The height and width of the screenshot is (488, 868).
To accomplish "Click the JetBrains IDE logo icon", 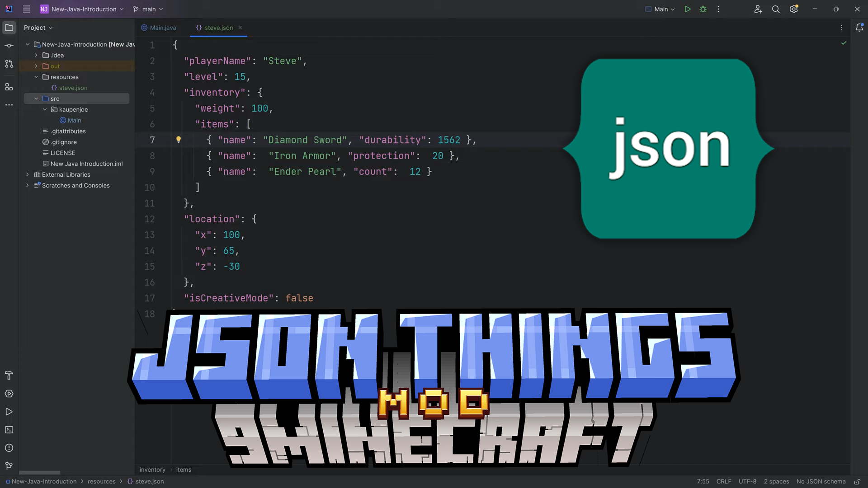I will pos(9,9).
